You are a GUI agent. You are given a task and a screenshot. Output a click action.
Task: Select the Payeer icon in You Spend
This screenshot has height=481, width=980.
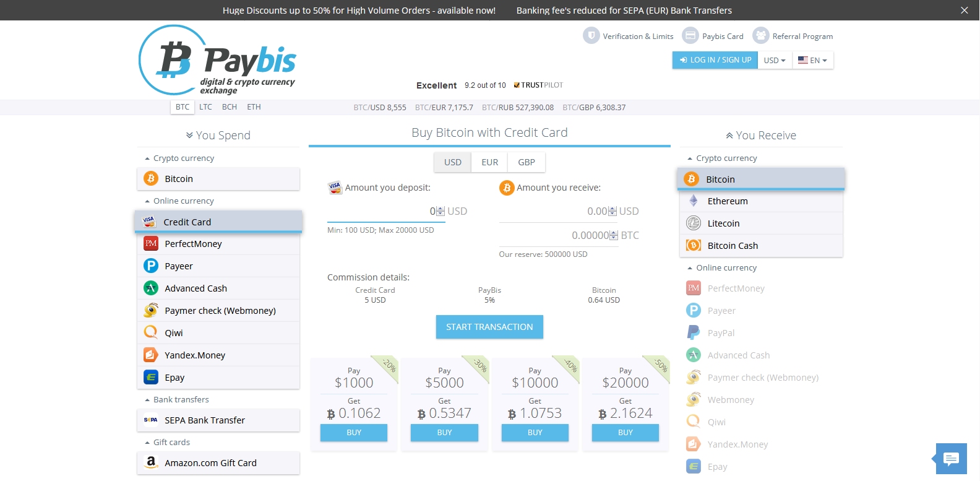click(x=151, y=266)
